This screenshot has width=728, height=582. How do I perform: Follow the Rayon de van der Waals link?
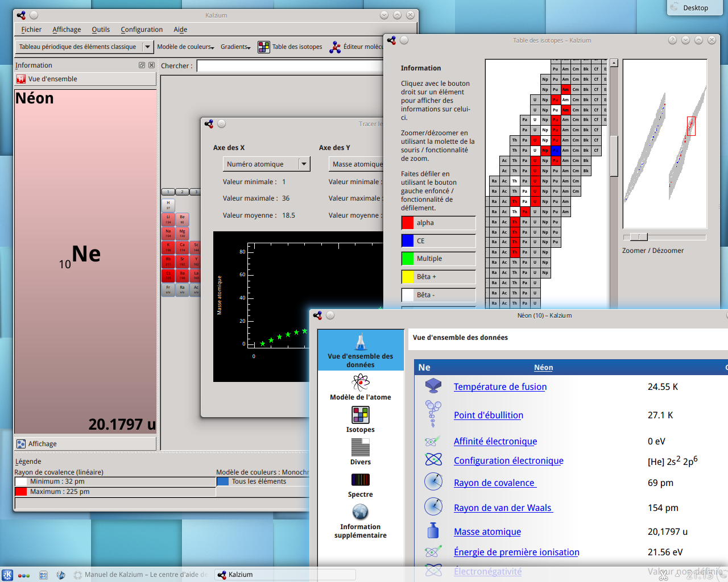point(503,508)
